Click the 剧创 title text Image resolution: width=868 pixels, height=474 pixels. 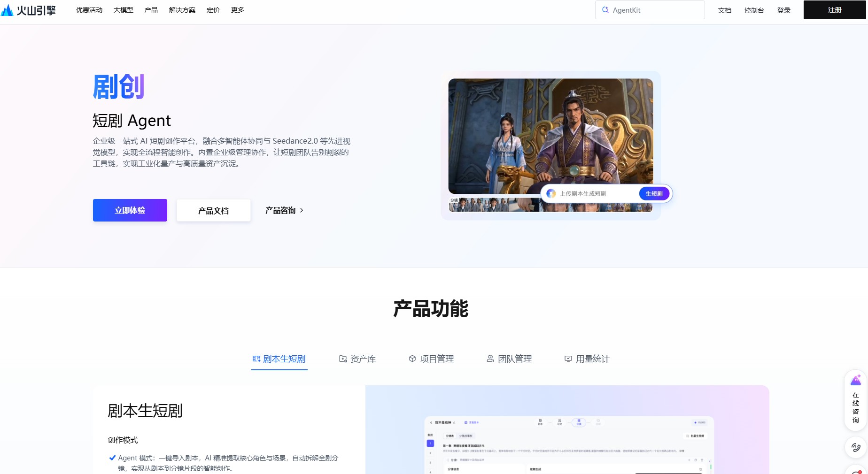[118, 87]
